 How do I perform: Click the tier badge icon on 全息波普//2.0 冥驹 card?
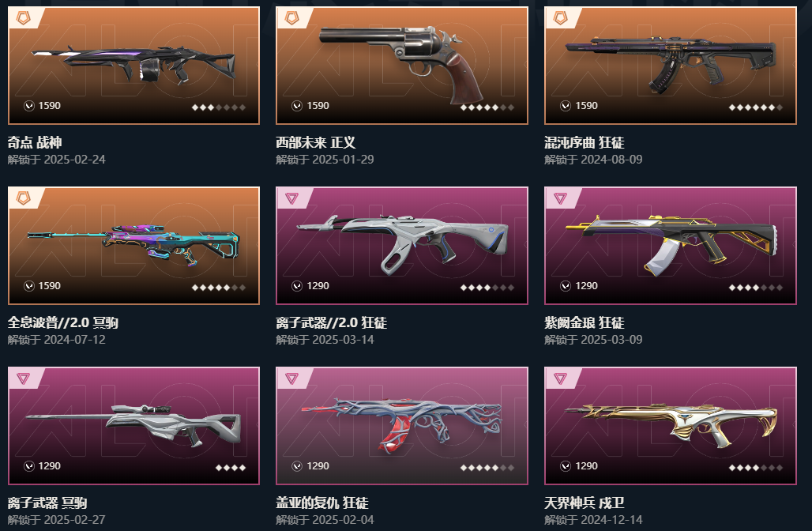24,198
